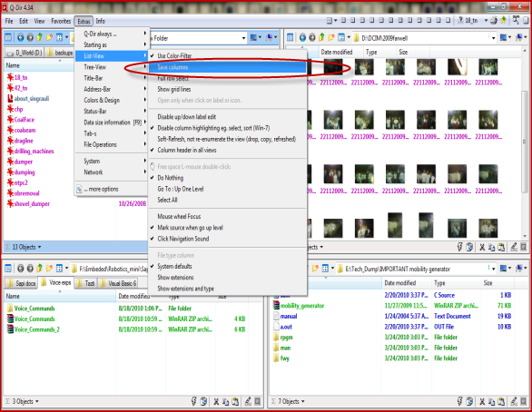Switch to the Visual Basic 6 tab
Viewport: 532px width, 412px height.
tap(119, 283)
